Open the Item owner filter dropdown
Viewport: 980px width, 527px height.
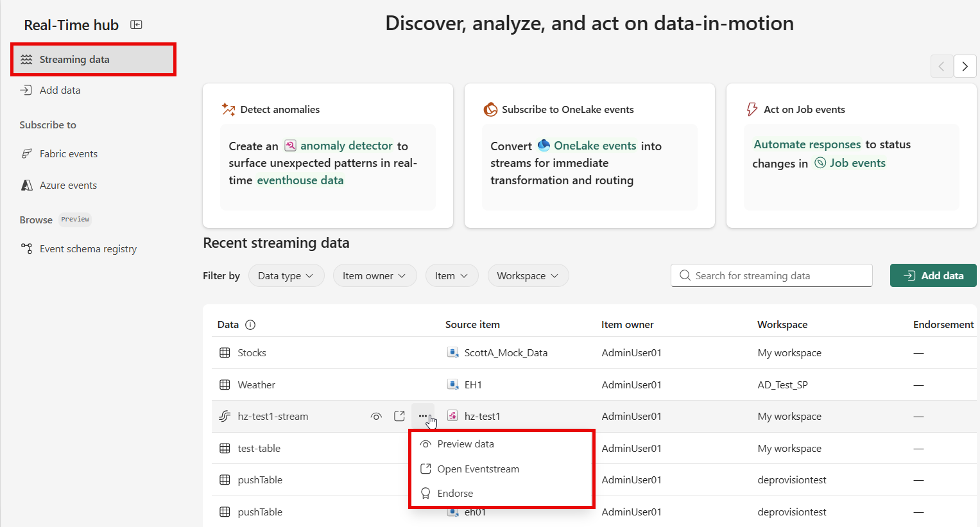(374, 276)
